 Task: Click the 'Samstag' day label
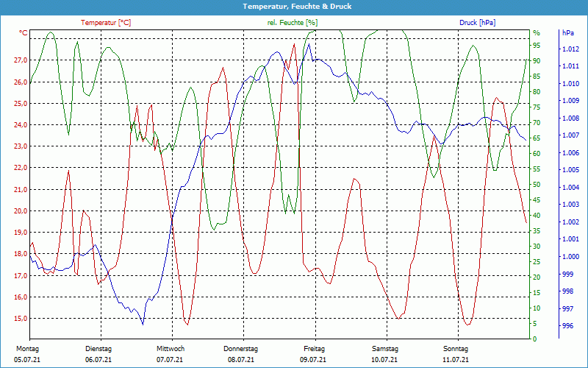pos(385,349)
